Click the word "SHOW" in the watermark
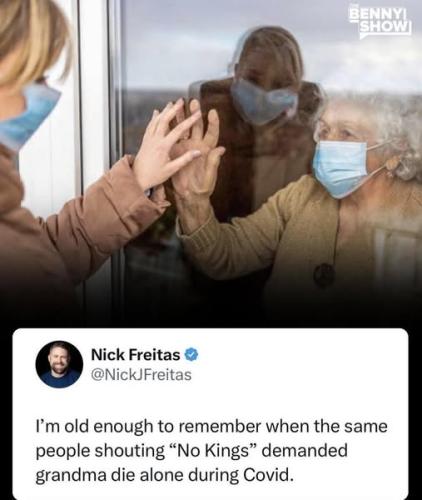Viewport: 422px width, 500px height. click(x=385, y=27)
